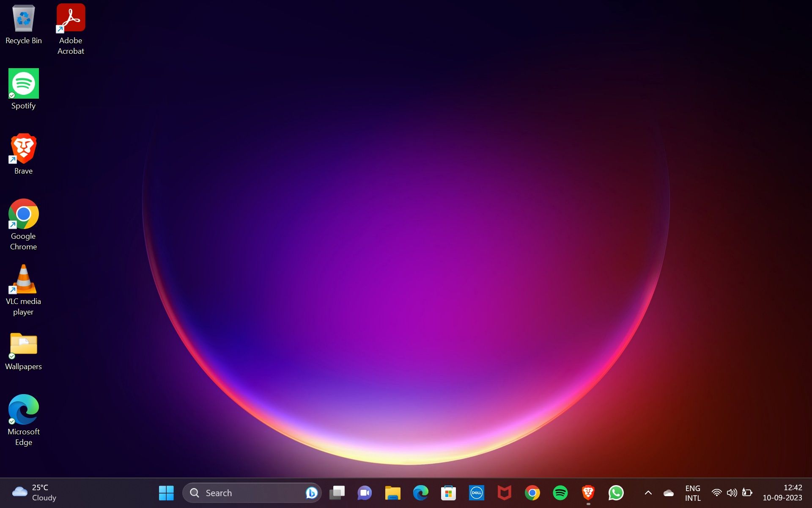Open the weather widget showing 25°C Cloudy
This screenshot has width=812, height=508.
point(35,493)
